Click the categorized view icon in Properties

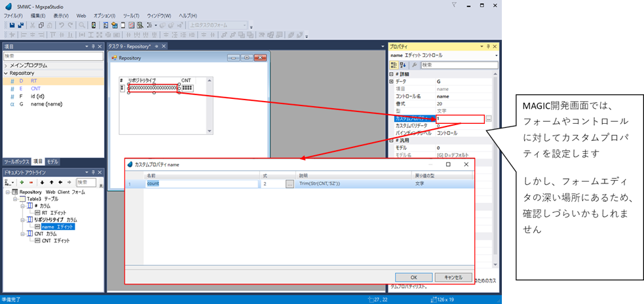393,65
